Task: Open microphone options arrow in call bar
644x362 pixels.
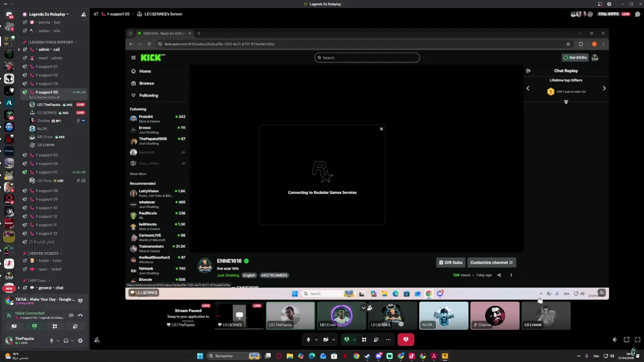Action: 316,339
